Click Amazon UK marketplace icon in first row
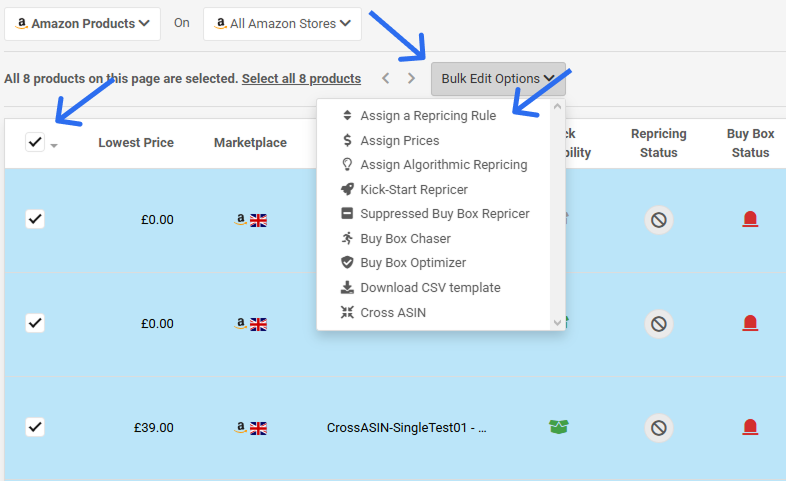The width and height of the screenshot is (786, 481). (x=251, y=220)
